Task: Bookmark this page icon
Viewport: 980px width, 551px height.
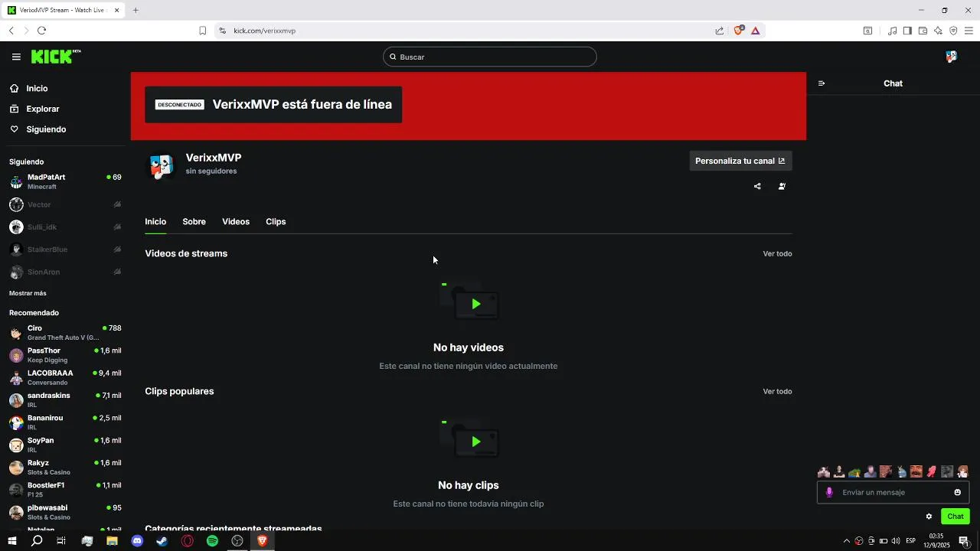Action: click(x=203, y=31)
